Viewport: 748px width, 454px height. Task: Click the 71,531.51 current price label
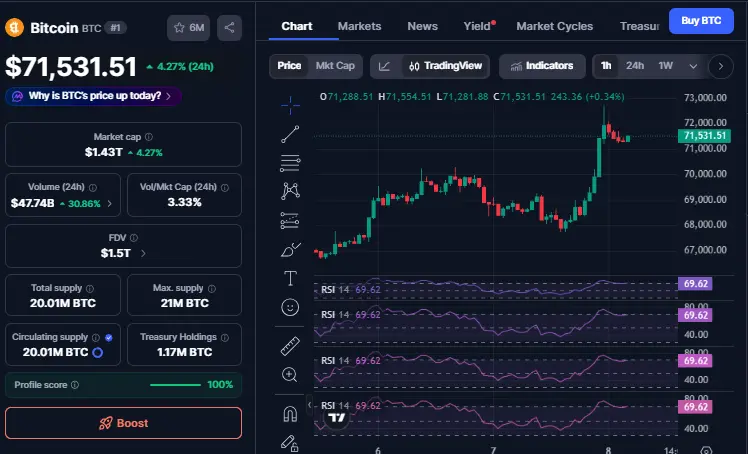704,136
